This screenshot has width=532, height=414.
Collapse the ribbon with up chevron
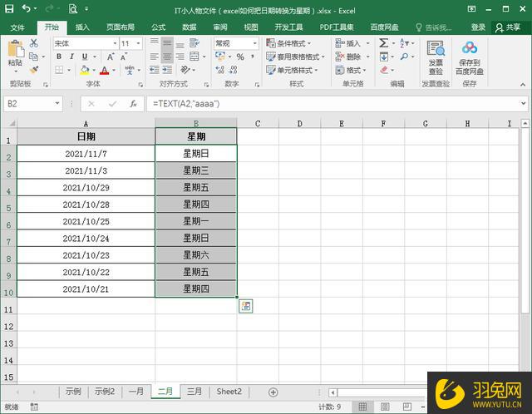click(x=523, y=84)
